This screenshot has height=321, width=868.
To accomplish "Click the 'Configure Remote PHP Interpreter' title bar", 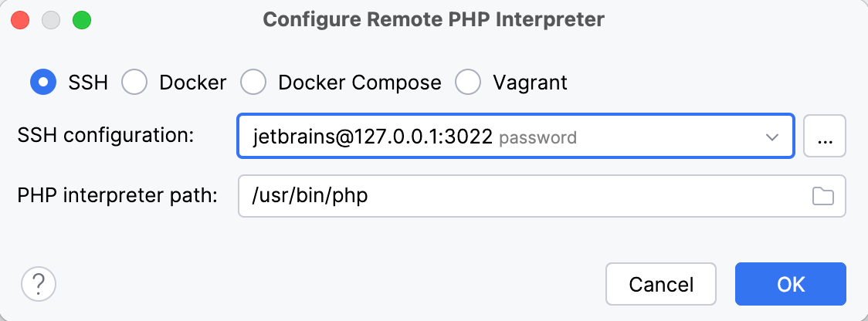I will pos(433,20).
